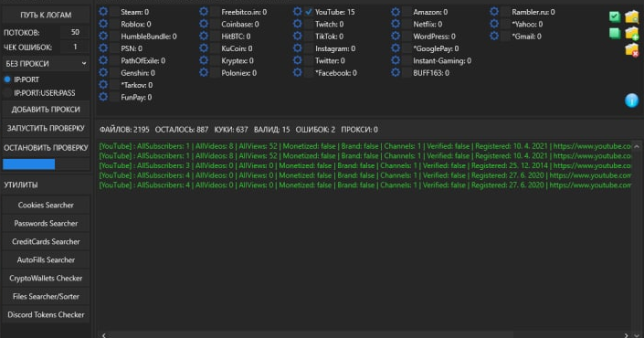Open the AutoFills Searcher utility
The height and width of the screenshot is (338, 644).
click(x=46, y=259)
